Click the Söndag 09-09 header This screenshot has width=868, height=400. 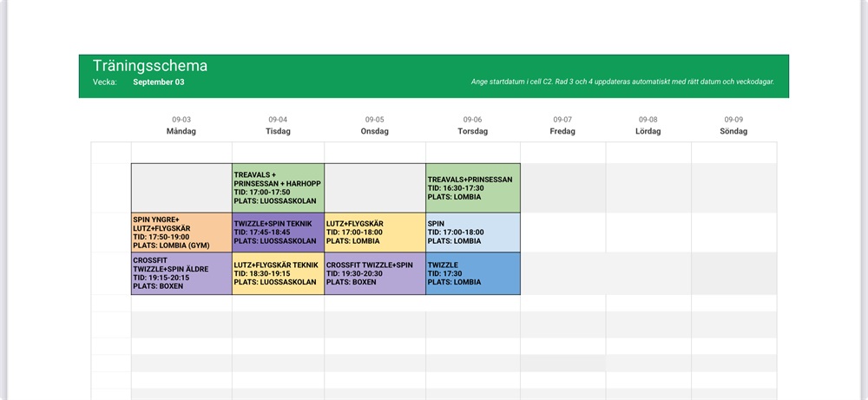pos(733,126)
